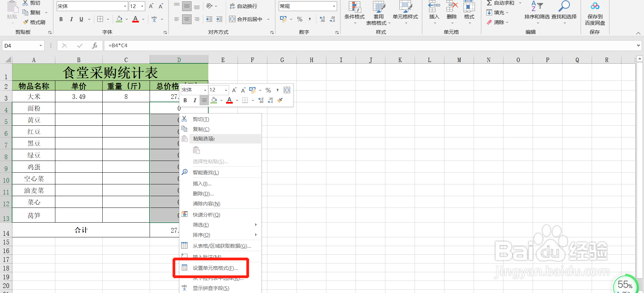Viewport: 644px width, 293px height.
Task: Select column header F
Action: 252,60
